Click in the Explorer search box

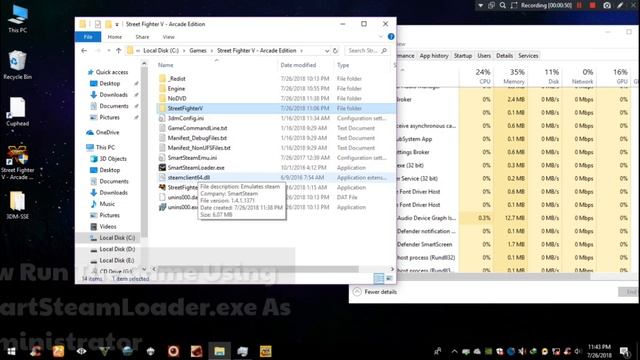click(x=367, y=51)
